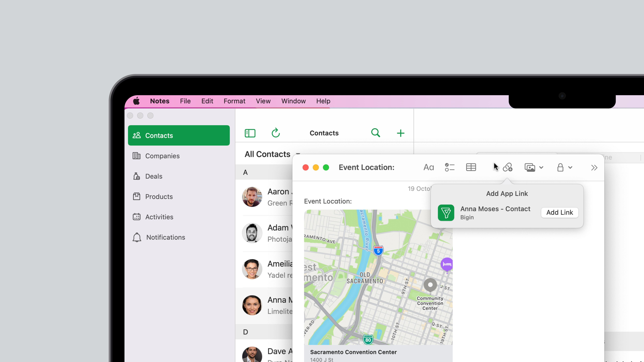The image size is (644, 362).
Task: Open the Aa text format options
Action: point(429,167)
